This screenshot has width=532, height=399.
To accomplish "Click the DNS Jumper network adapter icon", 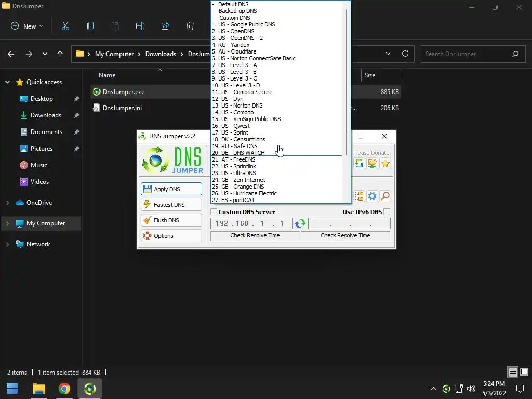I will point(372,164).
